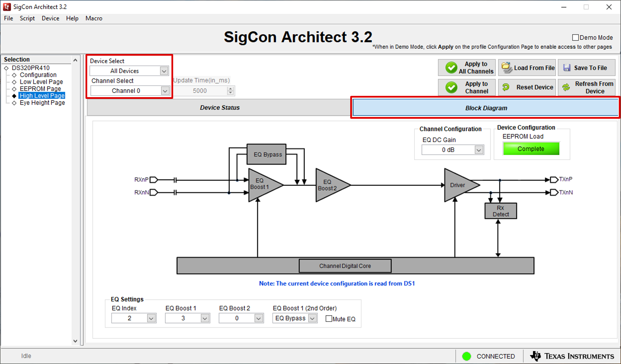This screenshot has height=364, width=621.
Task: Select Low Level Page tree item
Action: 41,82
